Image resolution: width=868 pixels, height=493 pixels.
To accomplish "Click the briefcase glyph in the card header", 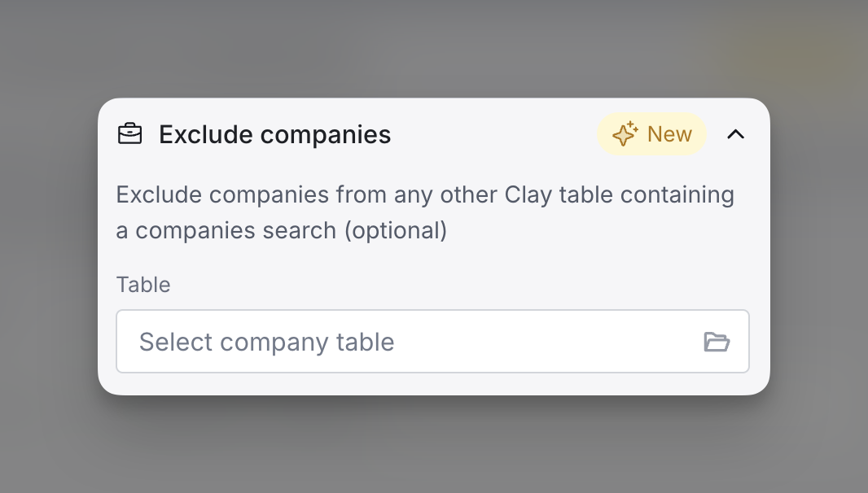I will pos(130,134).
